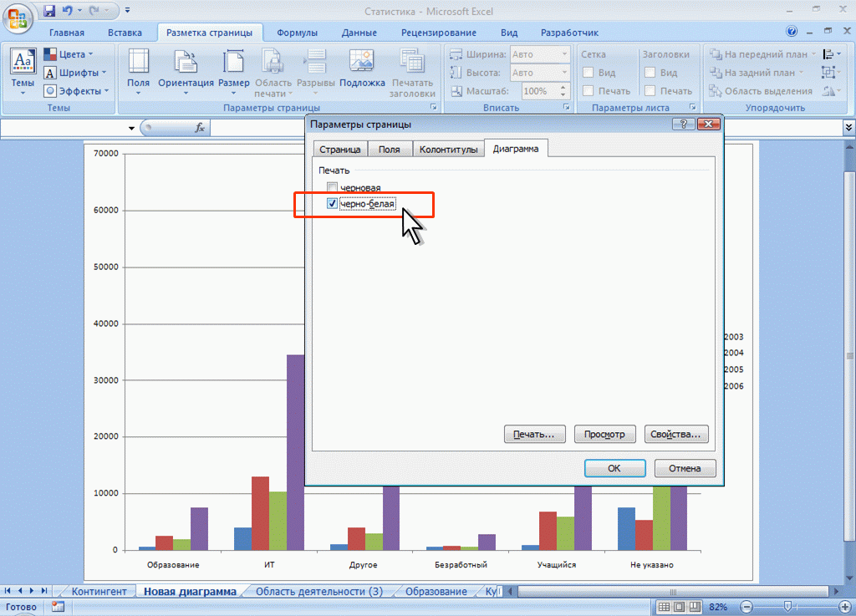The width and height of the screenshot is (856, 616).
Task: Go to the first sheet tab arrow
Action: (x=8, y=591)
